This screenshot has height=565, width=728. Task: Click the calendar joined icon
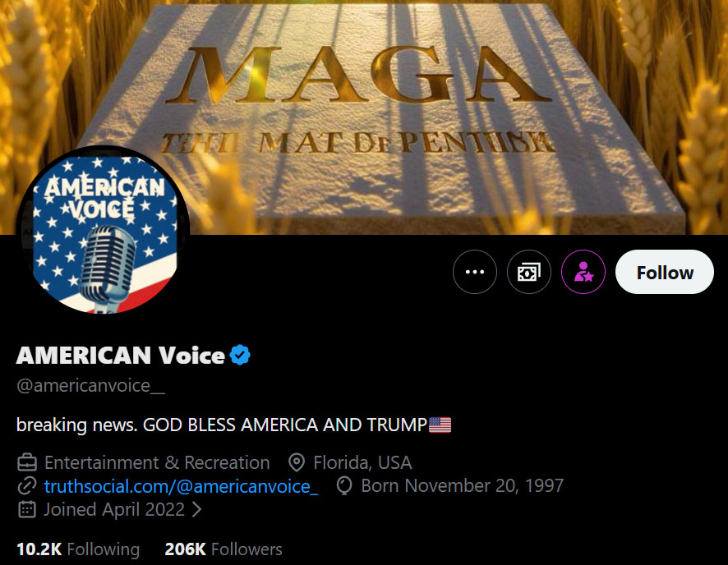click(27, 509)
